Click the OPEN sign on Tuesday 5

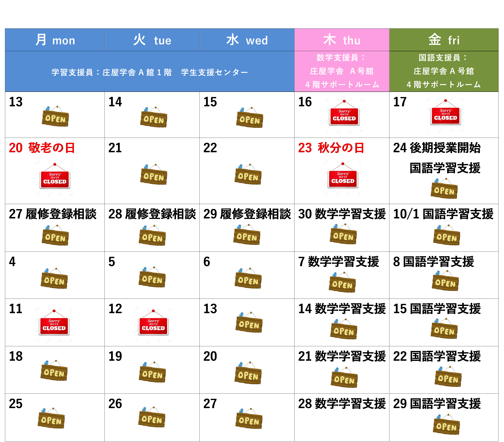152,277
